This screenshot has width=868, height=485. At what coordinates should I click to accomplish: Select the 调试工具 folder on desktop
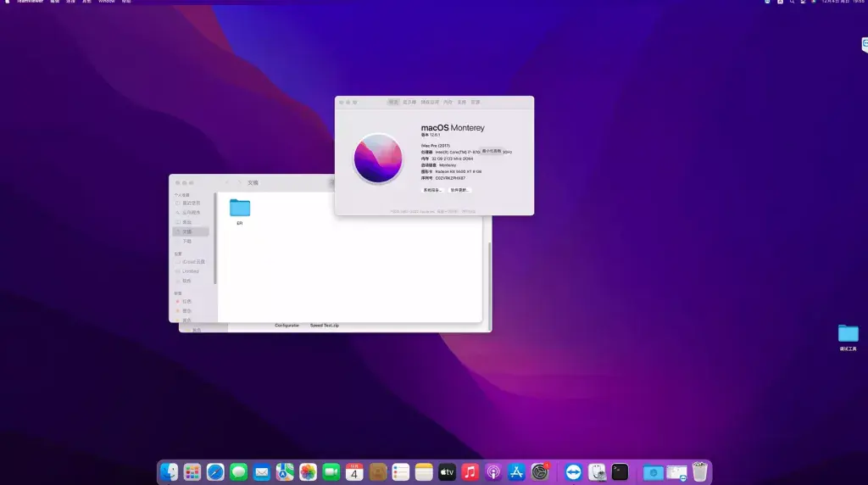(x=848, y=337)
